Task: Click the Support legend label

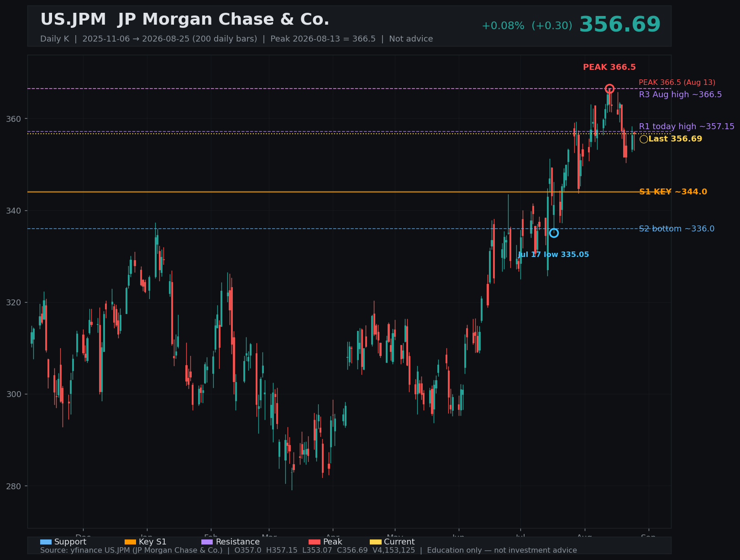Action: pos(70,542)
